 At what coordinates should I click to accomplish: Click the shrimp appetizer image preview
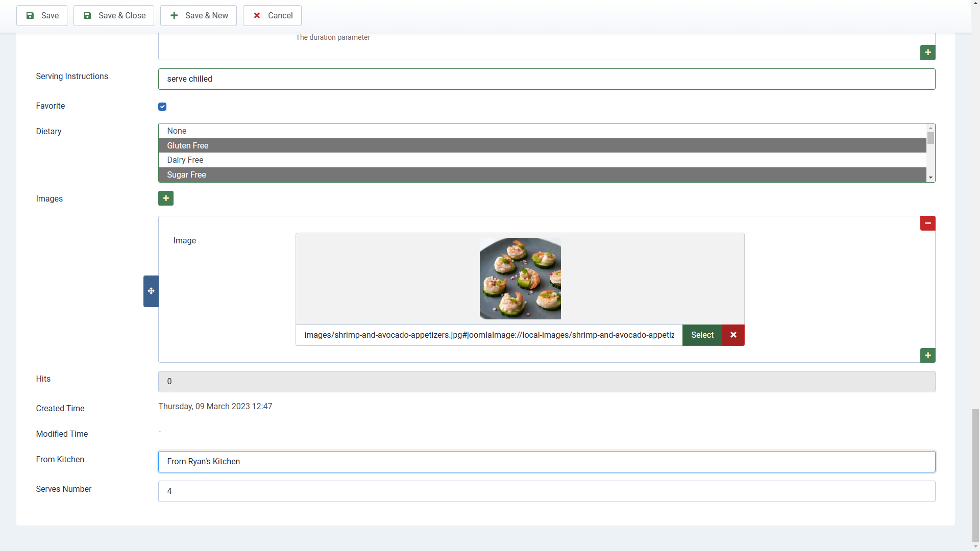pyautogui.click(x=520, y=279)
